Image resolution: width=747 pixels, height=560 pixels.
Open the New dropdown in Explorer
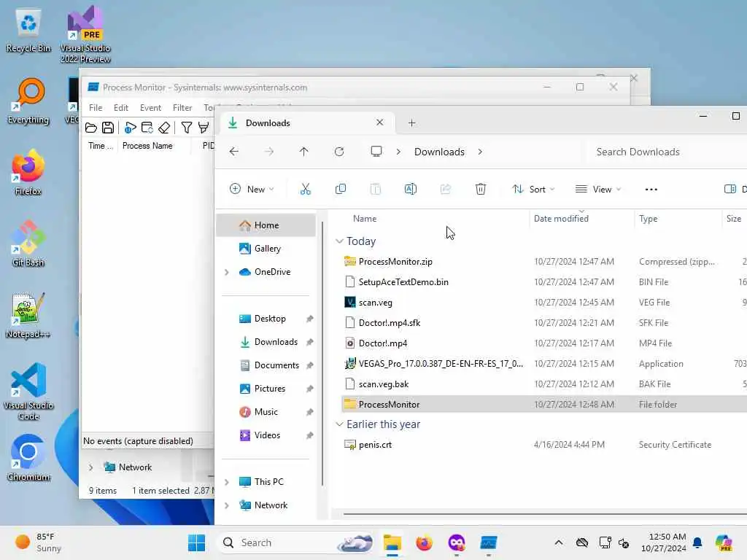click(252, 189)
